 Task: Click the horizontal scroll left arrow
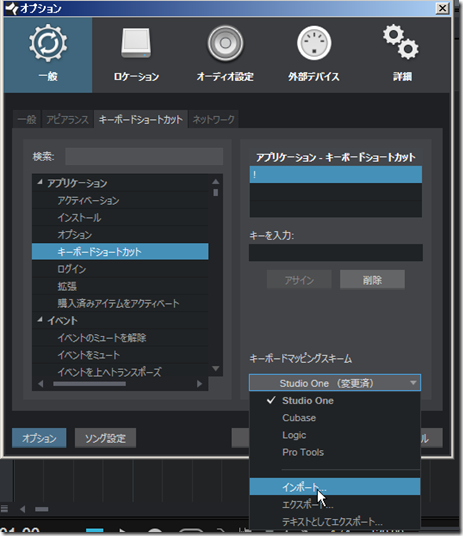(x=40, y=384)
